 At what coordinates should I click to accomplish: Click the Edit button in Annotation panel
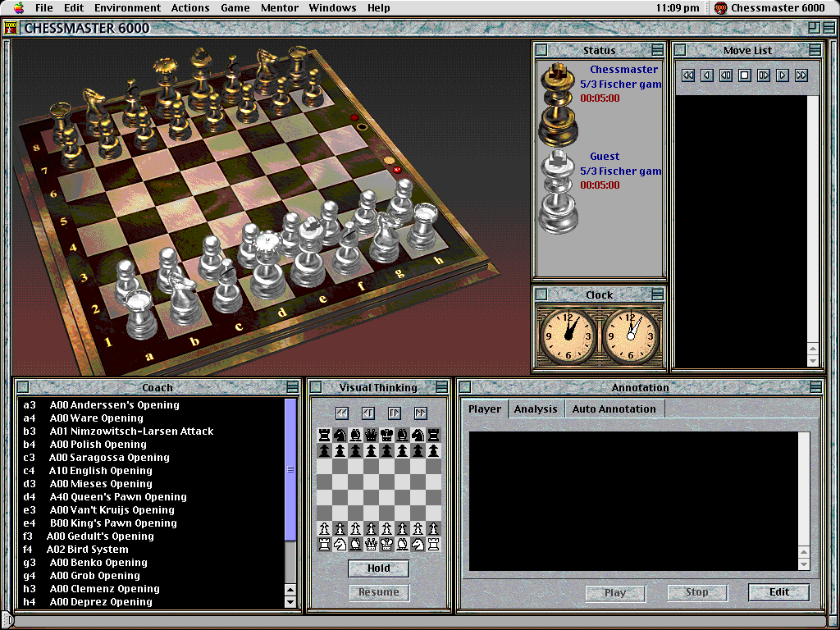click(778, 591)
